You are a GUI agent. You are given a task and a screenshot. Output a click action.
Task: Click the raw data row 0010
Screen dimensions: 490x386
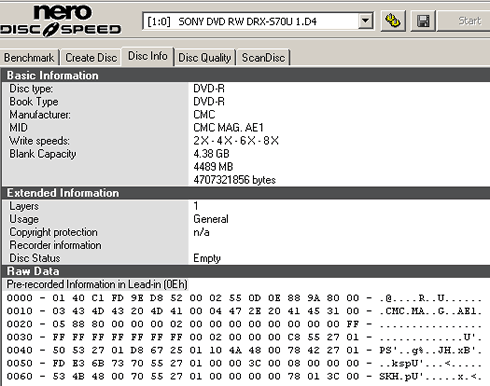(244, 311)
